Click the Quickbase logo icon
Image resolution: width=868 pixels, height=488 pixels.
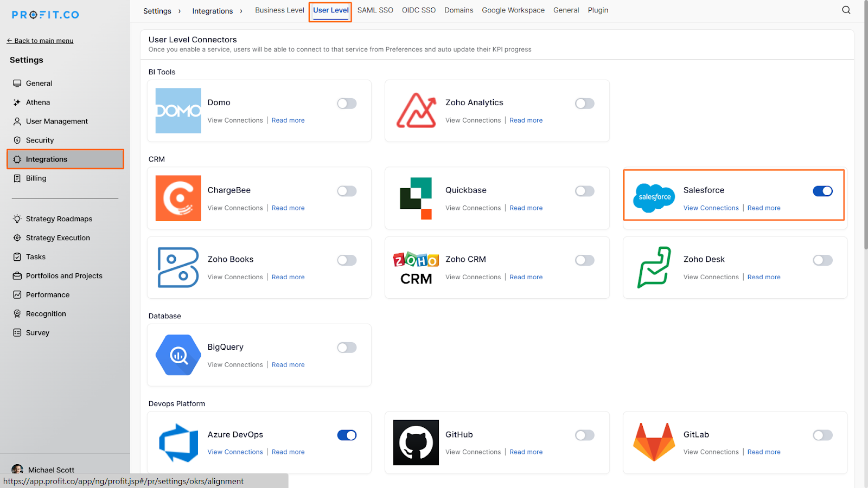pos(416,198)
